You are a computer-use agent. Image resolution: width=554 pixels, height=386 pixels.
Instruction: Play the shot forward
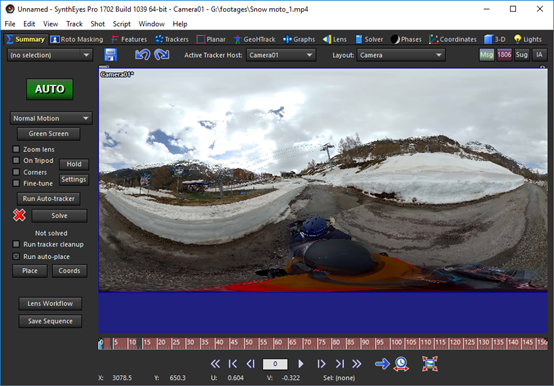(x=301, y=364)
